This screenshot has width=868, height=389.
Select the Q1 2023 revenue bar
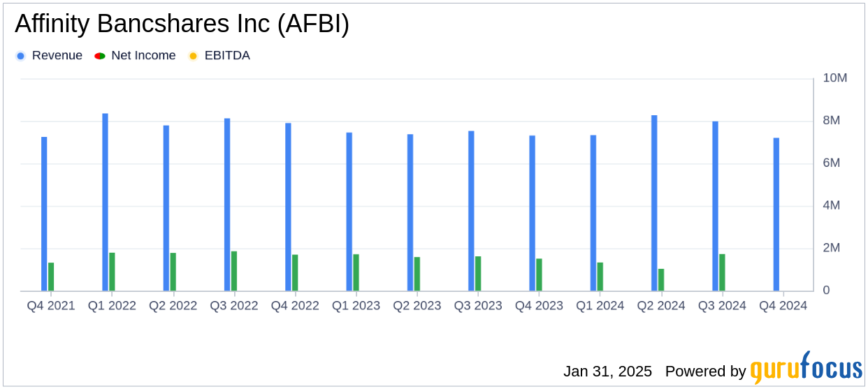coord(349,212)
